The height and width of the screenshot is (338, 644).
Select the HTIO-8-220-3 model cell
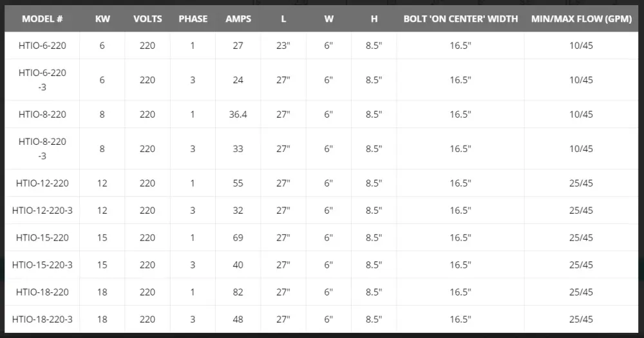point(43,149)
